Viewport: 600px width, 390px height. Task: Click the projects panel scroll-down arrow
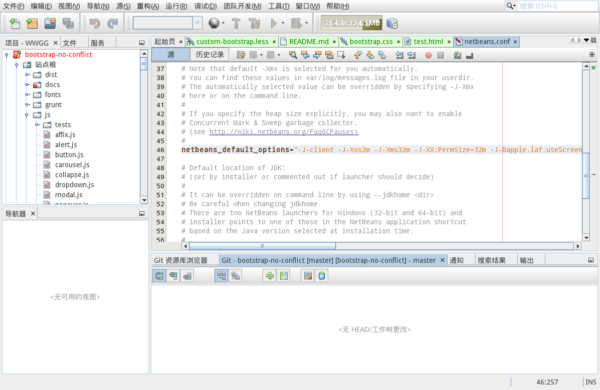pos(144,200)
